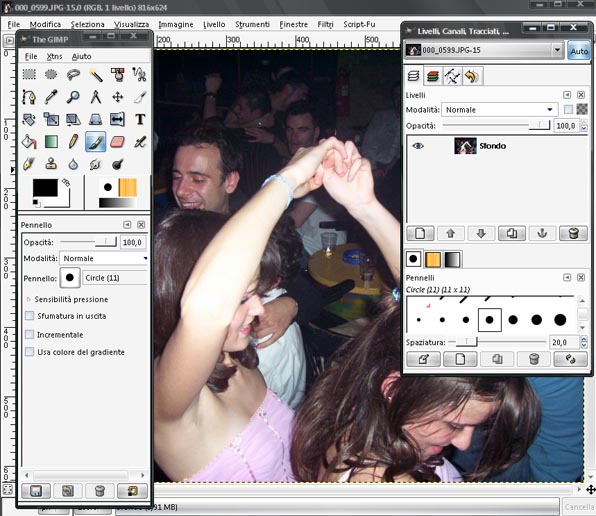This screenshot has height=516, width=596.
Task: Switch to the Channels tab
Action: [x=433, y=76]
